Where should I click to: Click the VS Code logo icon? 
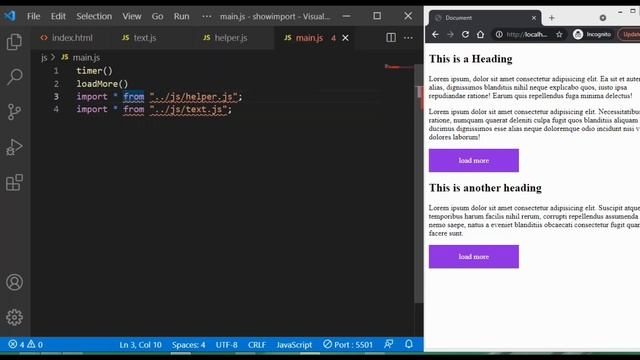pyautogui.click(x=10, y=16)
